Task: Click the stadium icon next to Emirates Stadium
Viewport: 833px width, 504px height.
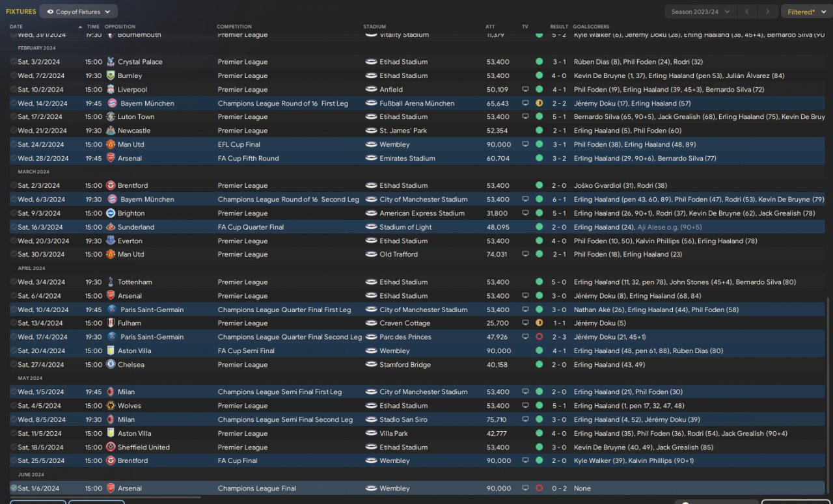Action: (371, 158)
